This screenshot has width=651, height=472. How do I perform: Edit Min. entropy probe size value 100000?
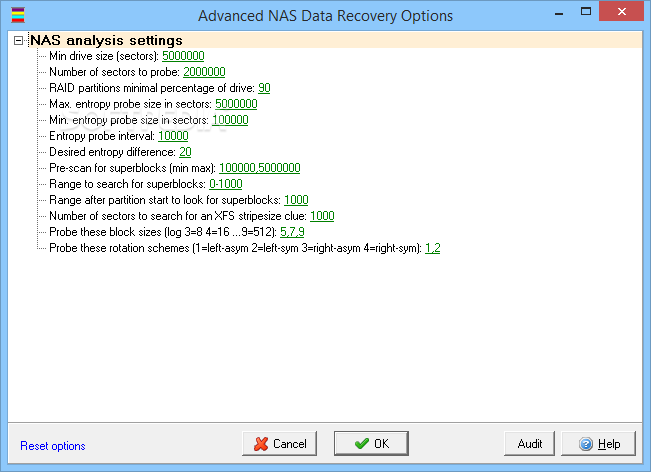pos(230,120)
